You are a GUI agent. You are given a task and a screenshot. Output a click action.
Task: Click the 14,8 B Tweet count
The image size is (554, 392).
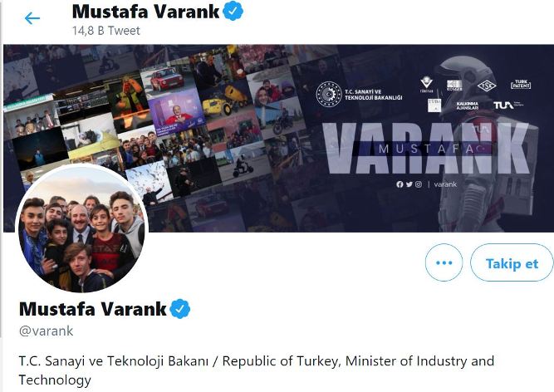pos(106,31)
